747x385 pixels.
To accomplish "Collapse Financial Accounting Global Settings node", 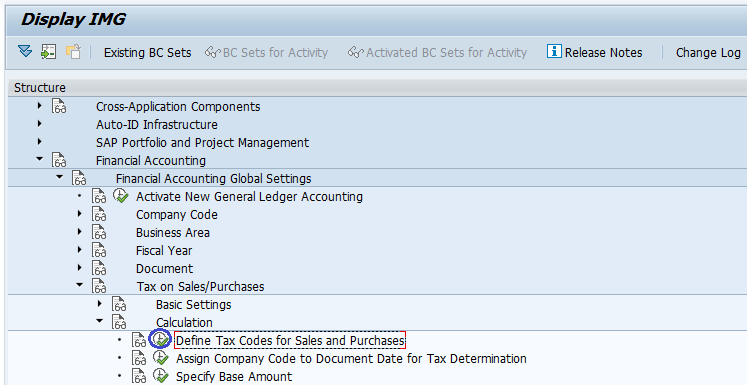I will 60,178.
